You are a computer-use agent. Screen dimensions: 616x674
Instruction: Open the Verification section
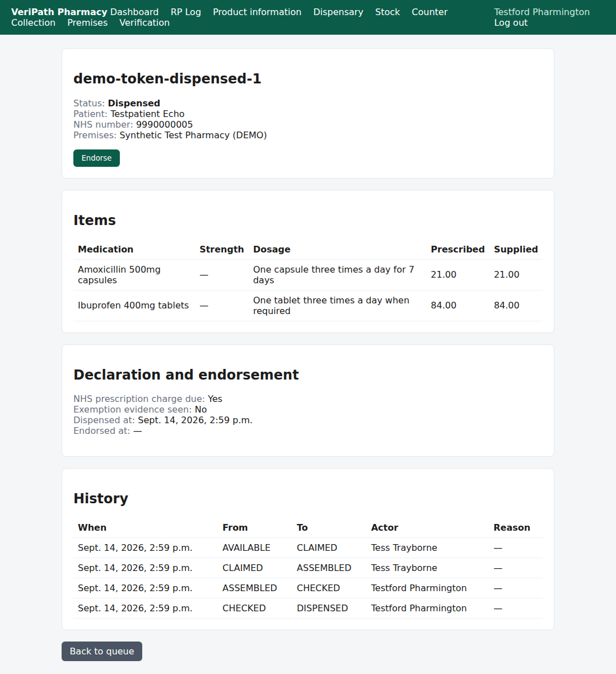(x=144, y=22)
